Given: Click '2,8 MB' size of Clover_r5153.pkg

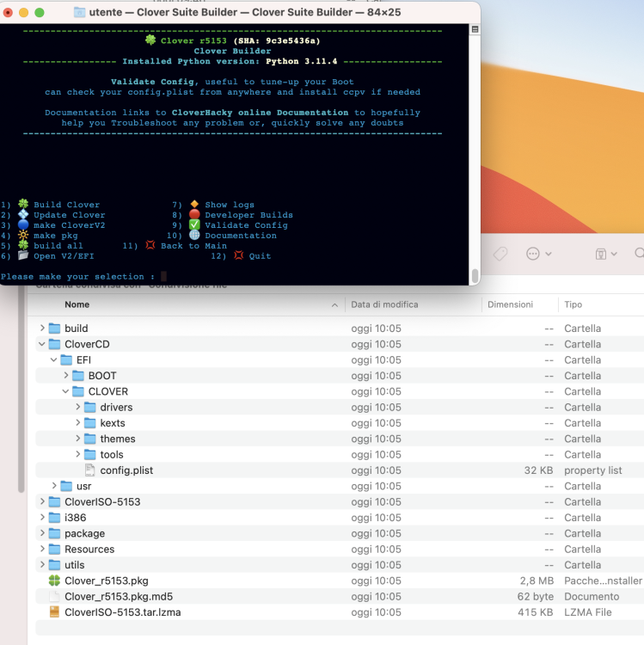Looking at the screenshot, I should [x=537, y=580].
